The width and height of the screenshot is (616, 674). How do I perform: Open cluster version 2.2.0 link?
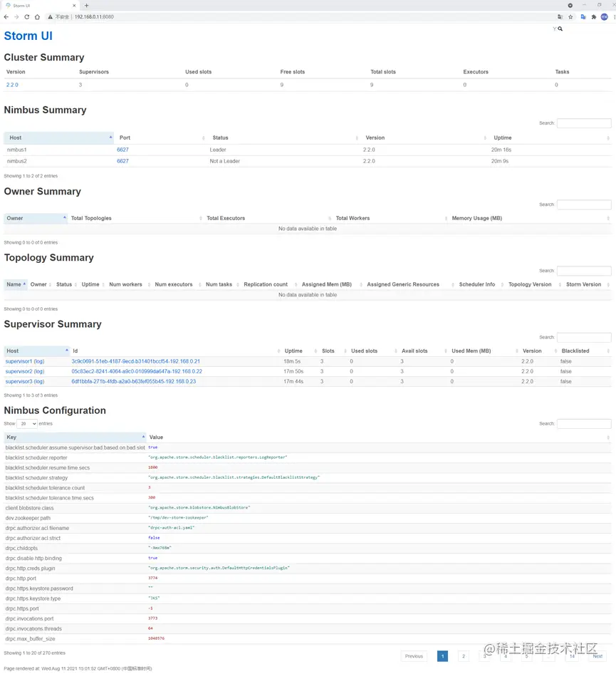pyautogui.click(x=12, y=85)
